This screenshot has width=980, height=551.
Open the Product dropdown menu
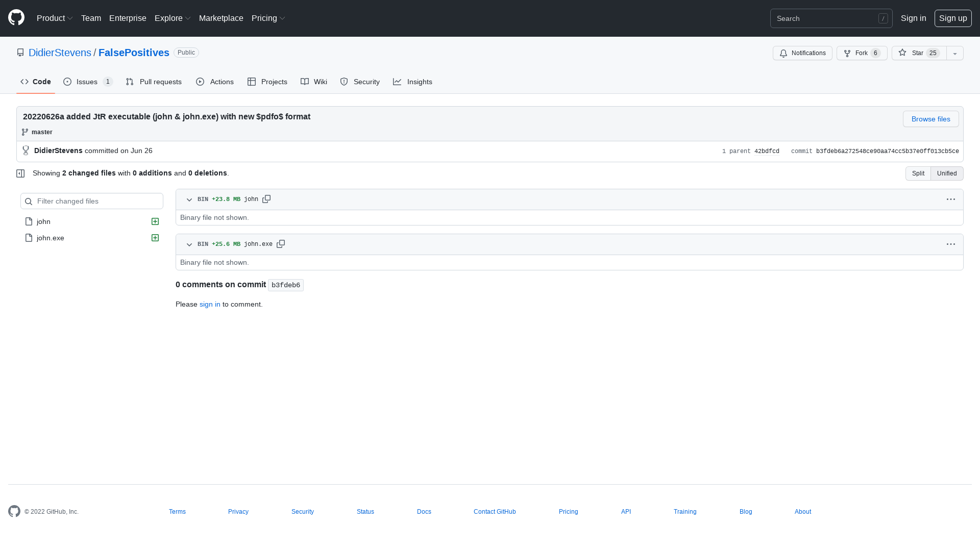(x=55, y=18)
